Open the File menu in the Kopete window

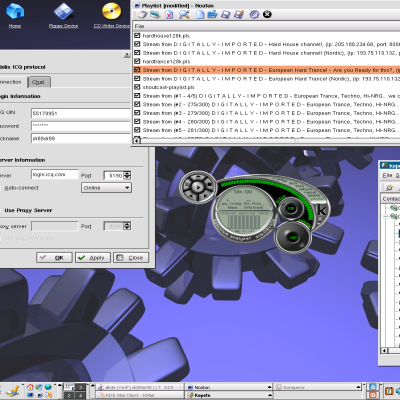[387, 175]
